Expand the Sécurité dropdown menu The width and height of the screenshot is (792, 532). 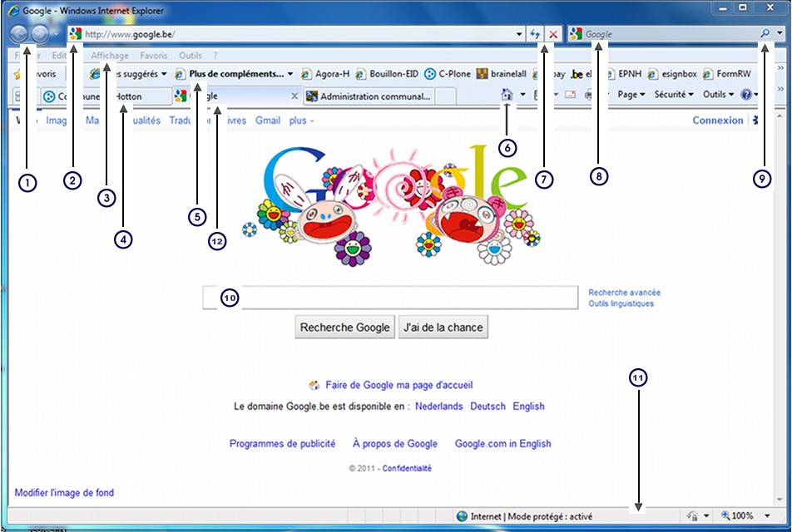pyautogui.click(x=673, y=95)
